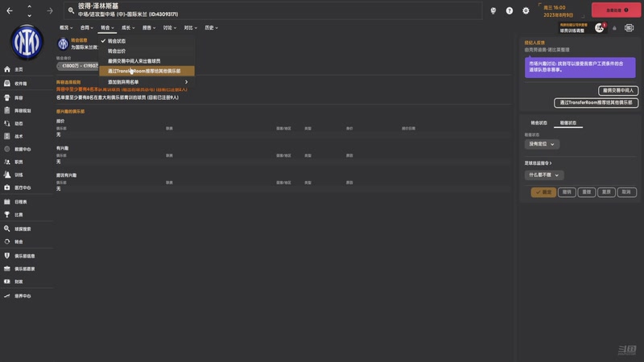644x362 pixels.
Task: Switch to 转会状态 tab in right panel
Action: point(539,123)
